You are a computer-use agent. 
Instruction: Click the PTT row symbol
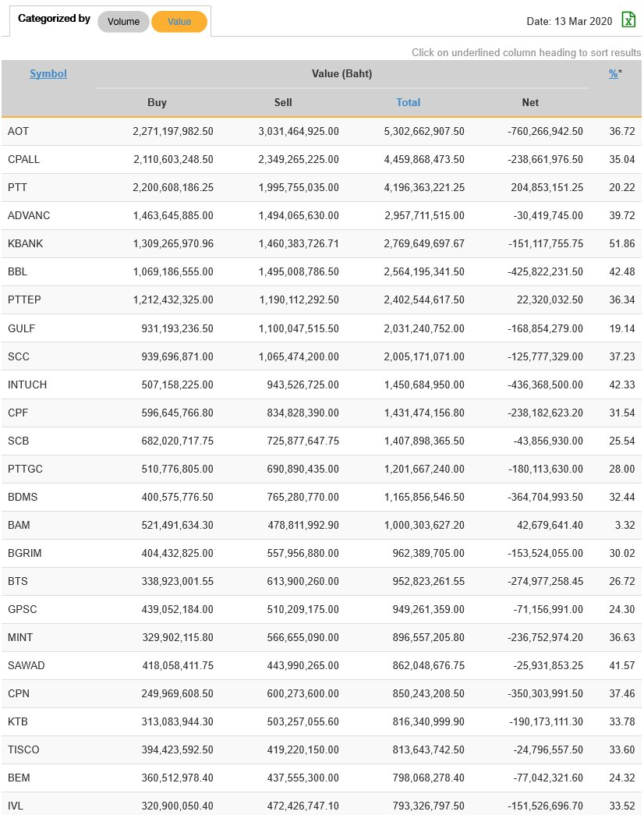(18, 187)
